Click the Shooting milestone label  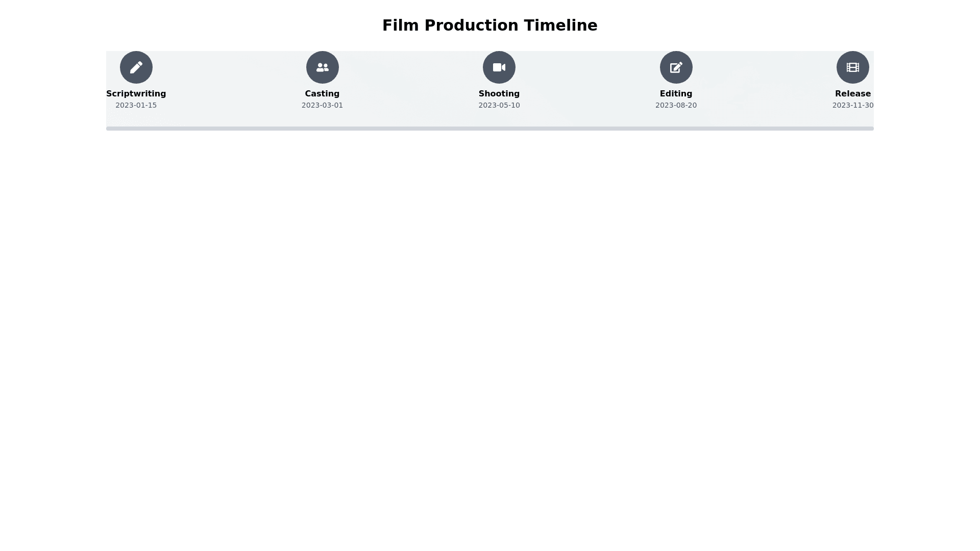(x=499, y=94)
